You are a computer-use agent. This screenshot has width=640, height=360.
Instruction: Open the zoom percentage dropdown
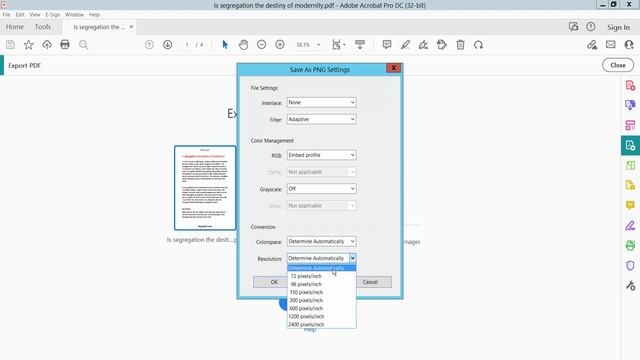(x=318, y=45)
